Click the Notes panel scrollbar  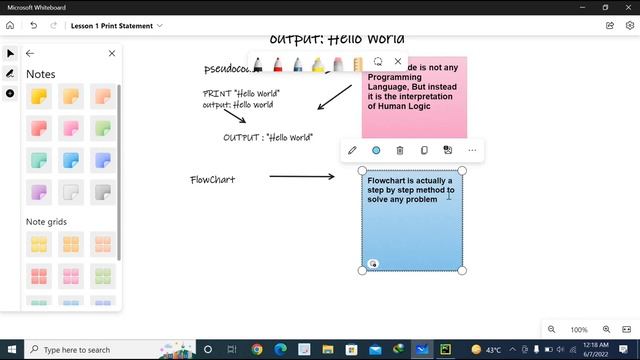click(119, 172)
